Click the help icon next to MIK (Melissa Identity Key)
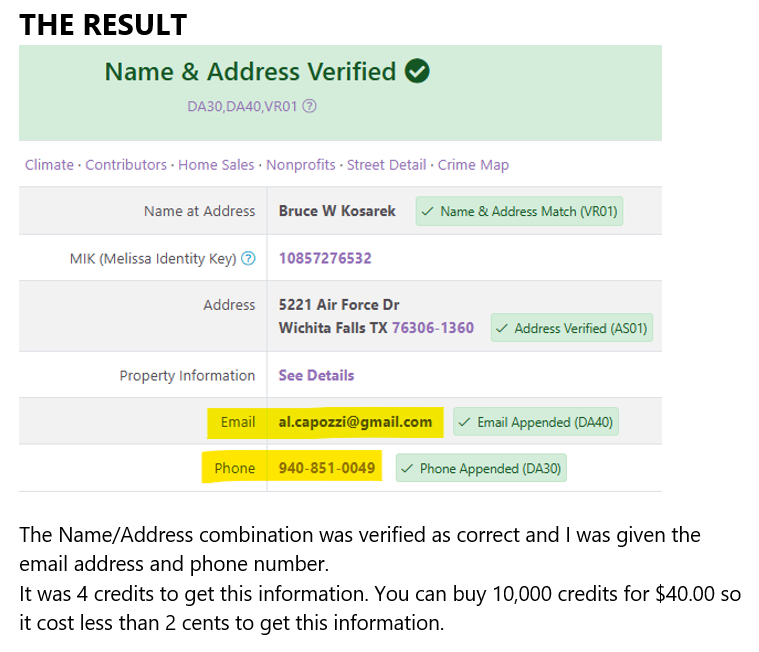Image resolution: width=759 pixels, height=652 pixels. pos(249,259)
